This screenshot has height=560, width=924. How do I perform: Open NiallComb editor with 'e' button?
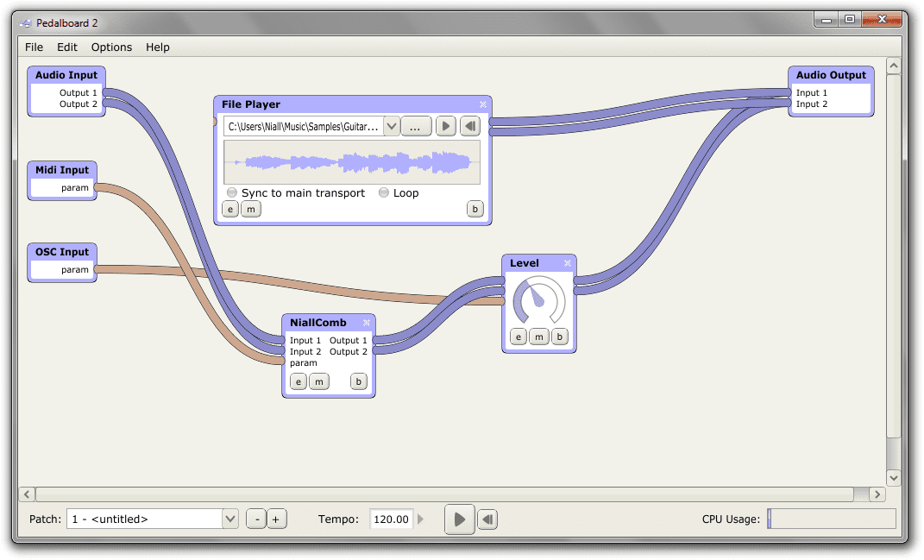pos(298,381)
